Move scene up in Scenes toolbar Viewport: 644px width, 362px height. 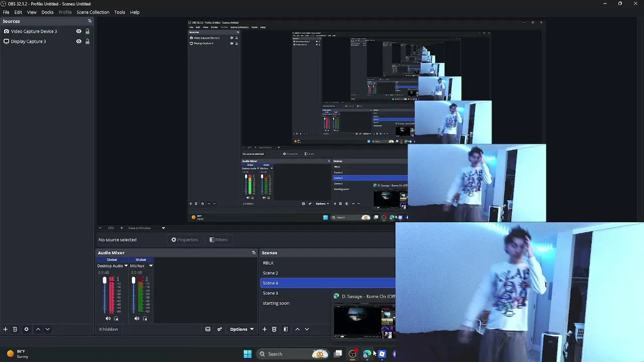click(297, 329)
